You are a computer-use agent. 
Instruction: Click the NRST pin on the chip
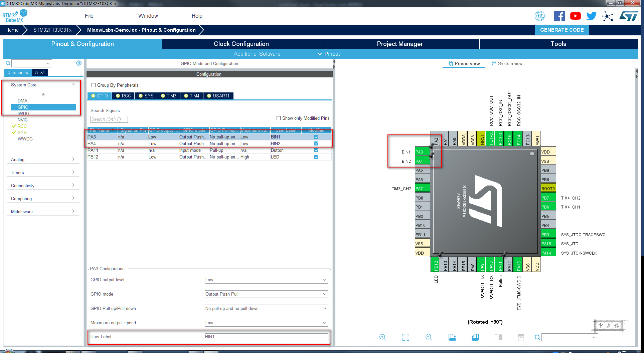482,138
